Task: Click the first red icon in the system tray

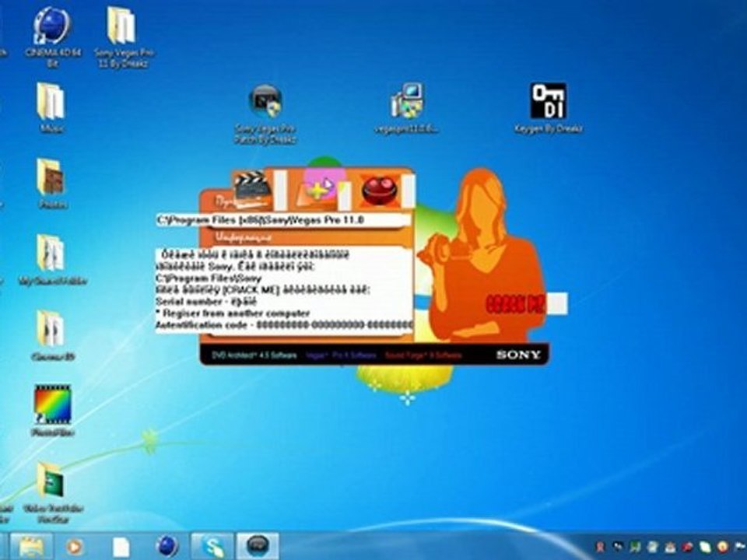Action: 601,548
